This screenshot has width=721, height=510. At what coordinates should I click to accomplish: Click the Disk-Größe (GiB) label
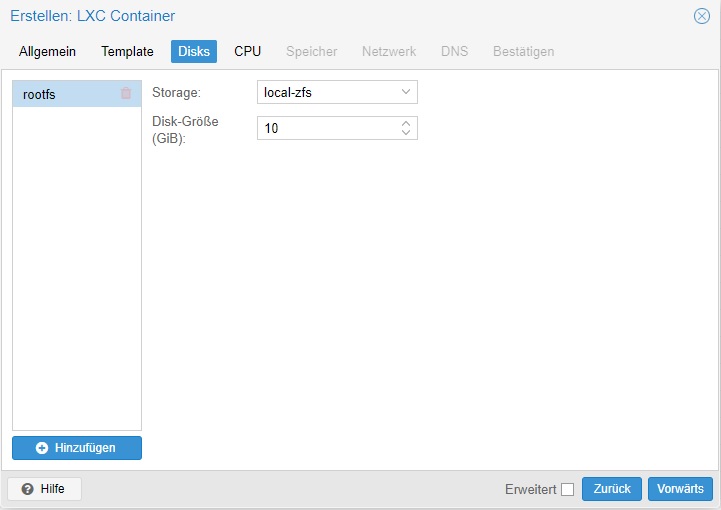coord(185,130)
